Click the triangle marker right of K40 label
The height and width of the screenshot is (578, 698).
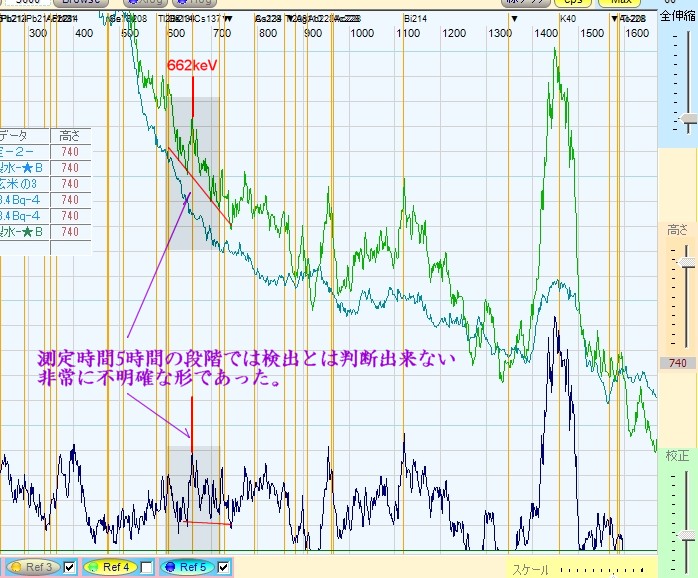point(614,19)
